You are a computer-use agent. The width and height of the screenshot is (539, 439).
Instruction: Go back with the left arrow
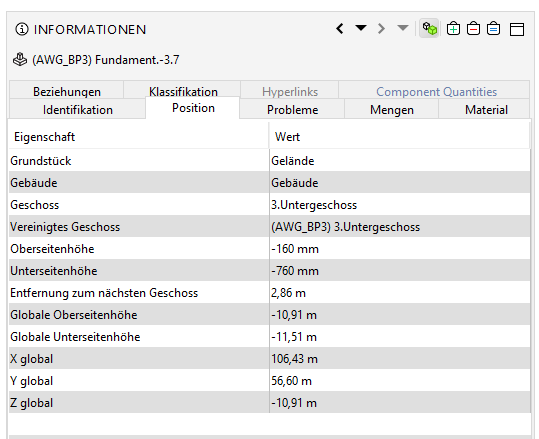pos(340,29)
